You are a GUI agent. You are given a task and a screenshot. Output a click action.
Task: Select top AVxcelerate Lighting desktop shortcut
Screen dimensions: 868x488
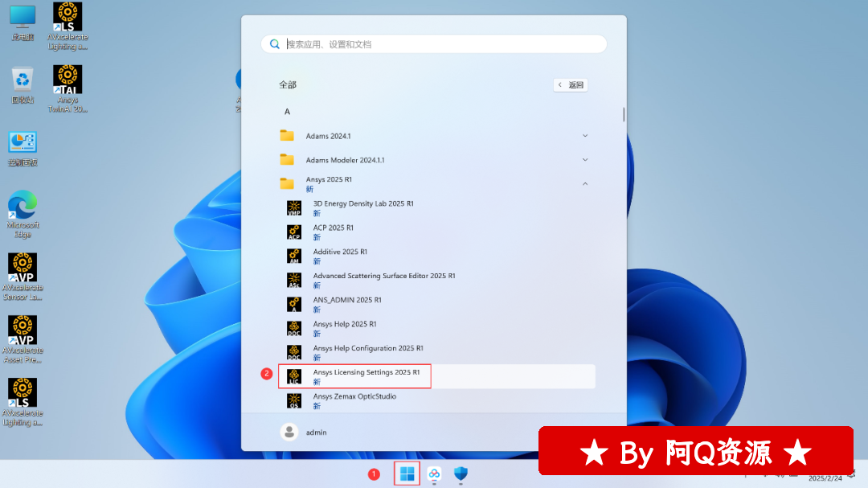[x=68, y=26]
